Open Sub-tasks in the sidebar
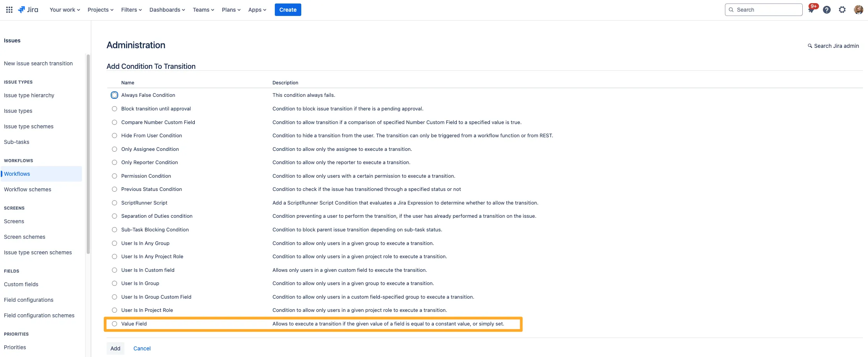 coord(17,142)
